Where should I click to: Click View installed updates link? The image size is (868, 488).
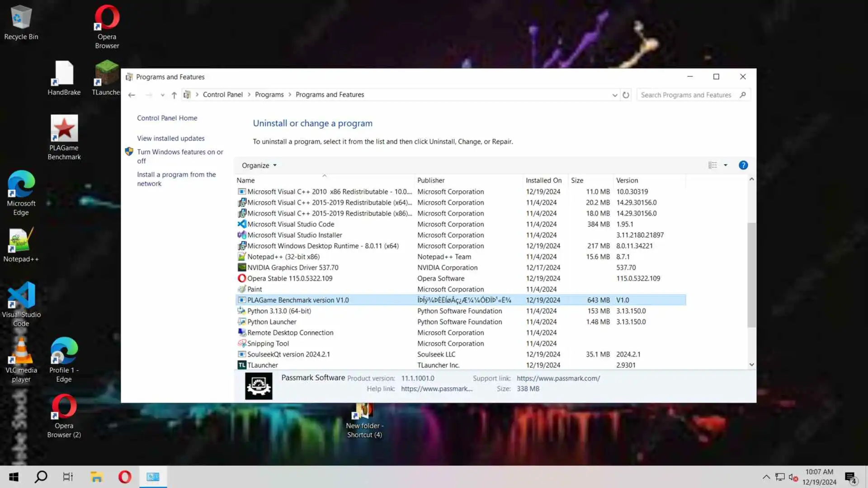(x=170, y=138)
